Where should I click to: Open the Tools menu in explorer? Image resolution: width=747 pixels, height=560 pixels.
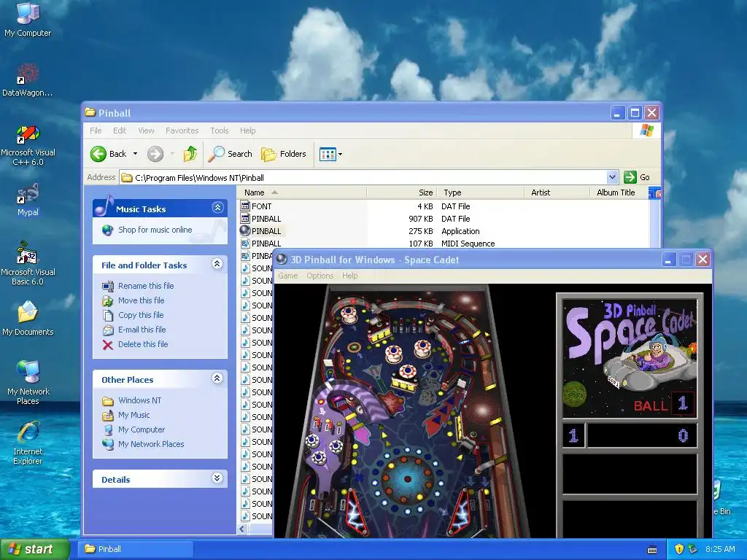point(219,131)
